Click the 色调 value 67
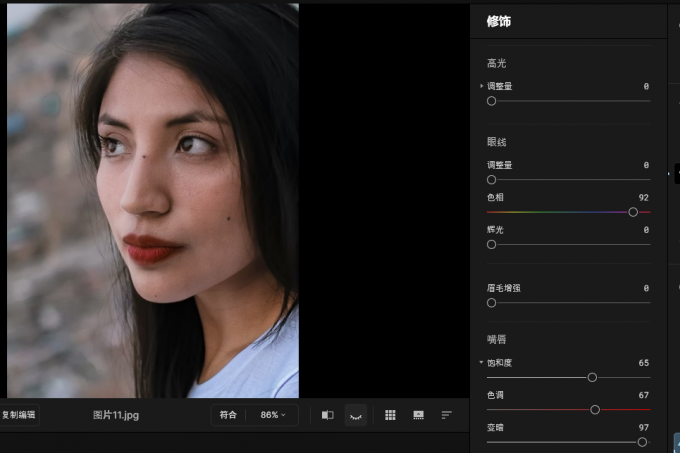 click(x=644, y=395)
